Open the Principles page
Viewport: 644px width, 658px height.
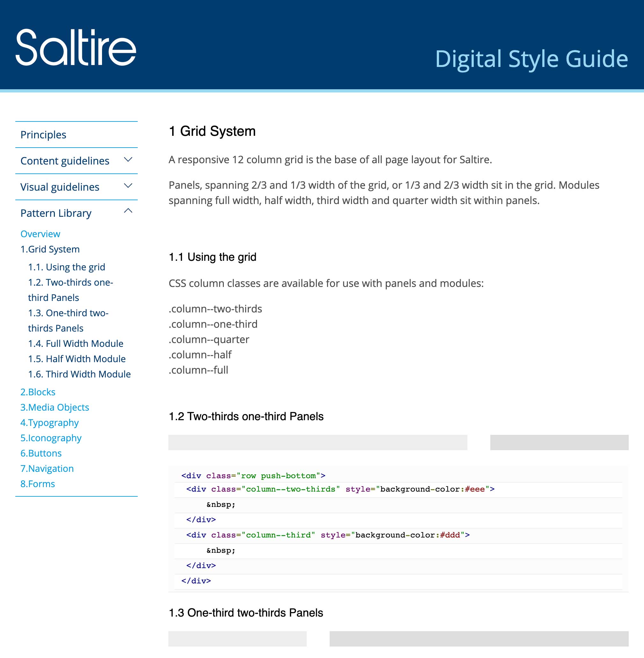[43, 134]
